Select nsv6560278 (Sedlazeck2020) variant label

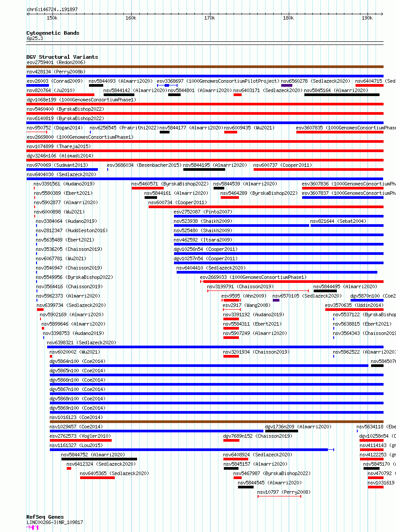[315, 81]
